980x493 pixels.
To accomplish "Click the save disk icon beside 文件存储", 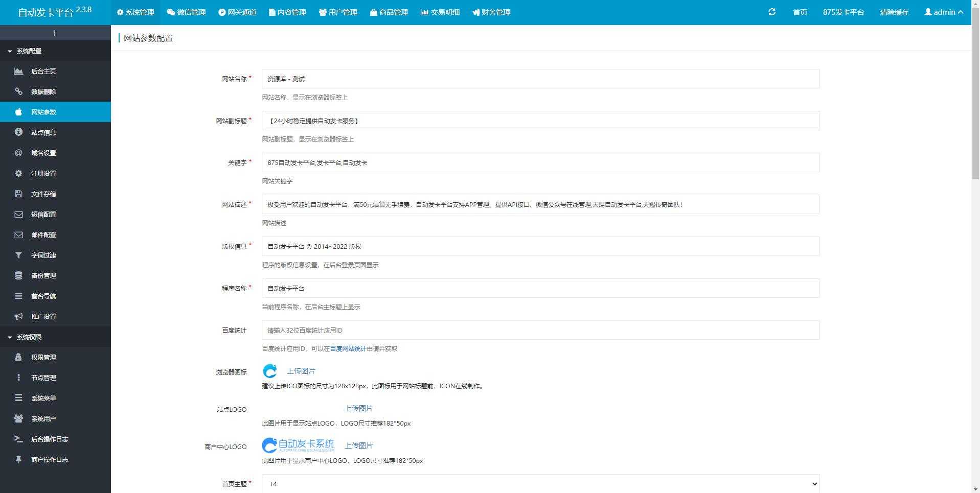I will (18, 194).
